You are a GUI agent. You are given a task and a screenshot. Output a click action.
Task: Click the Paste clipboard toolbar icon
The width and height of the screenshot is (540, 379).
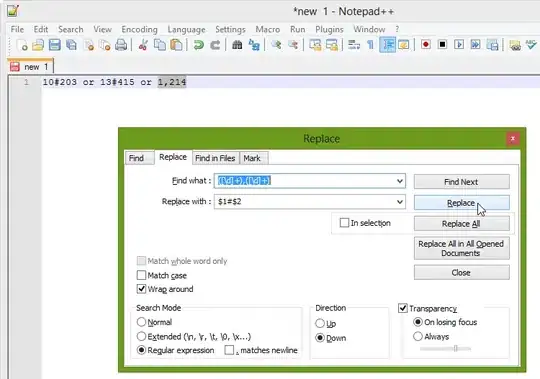click(x=176, y=45)
